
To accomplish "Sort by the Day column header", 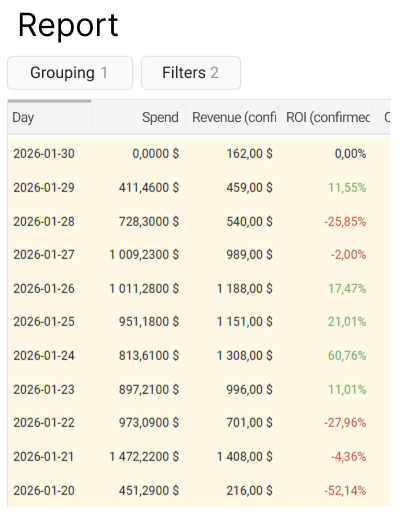I will pos(49,117).
